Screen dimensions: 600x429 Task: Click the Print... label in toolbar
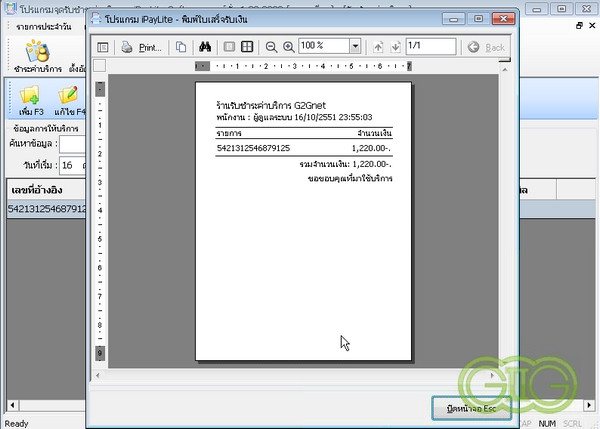click(150, 47)
